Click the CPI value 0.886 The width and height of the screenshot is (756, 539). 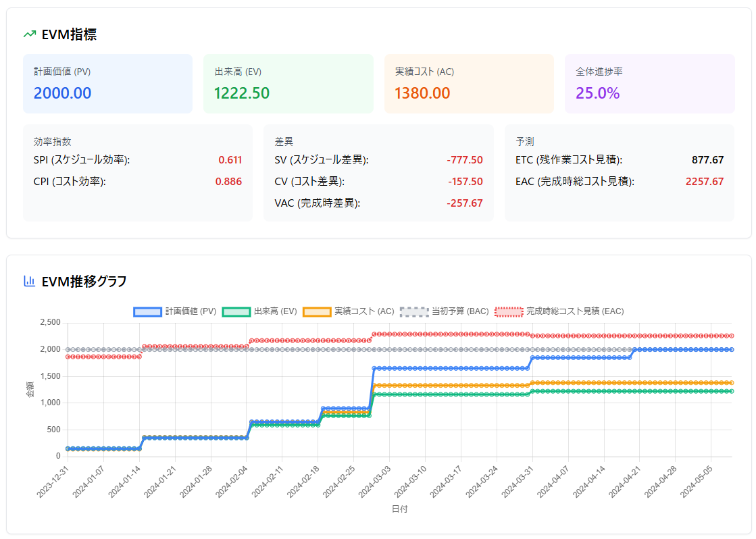[228, 182]
